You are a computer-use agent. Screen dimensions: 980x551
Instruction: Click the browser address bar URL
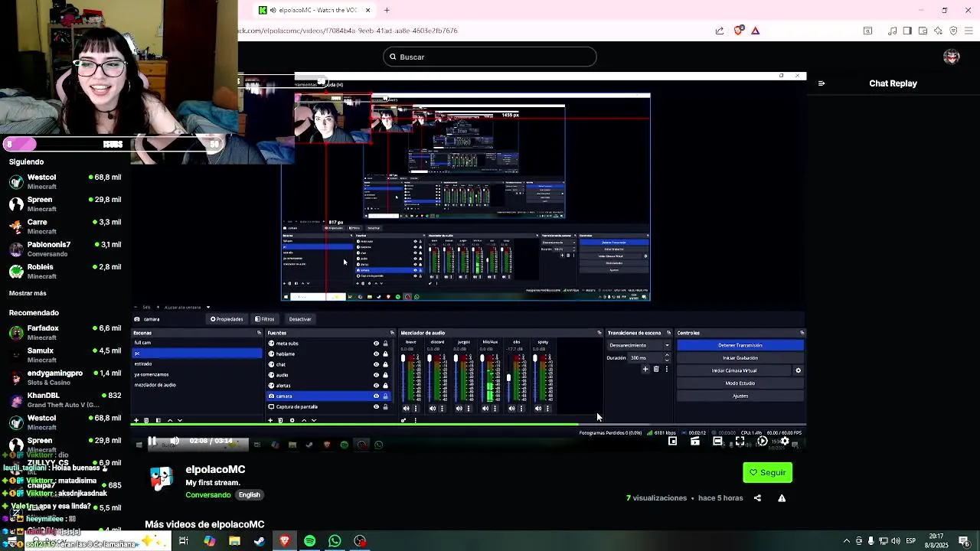(x=348, y=31)
